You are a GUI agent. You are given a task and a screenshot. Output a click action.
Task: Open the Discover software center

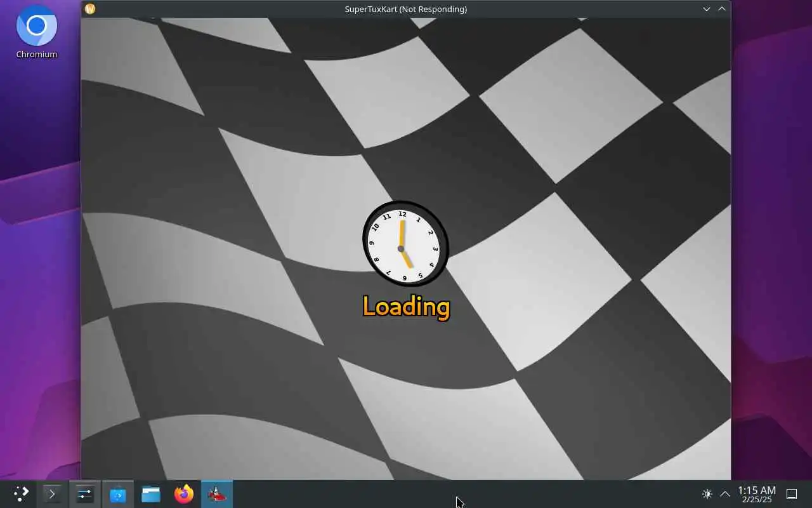(x=118, y=494)
